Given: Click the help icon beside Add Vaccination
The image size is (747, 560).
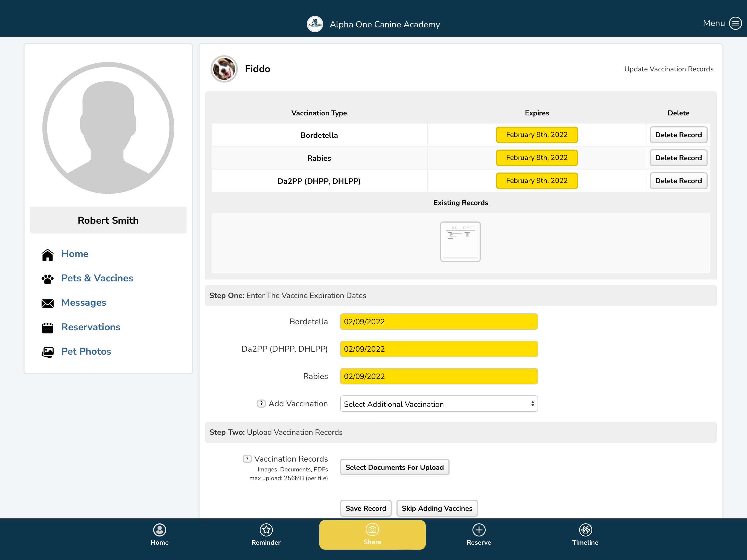Looking at the screenshot, I should point(261,404).
